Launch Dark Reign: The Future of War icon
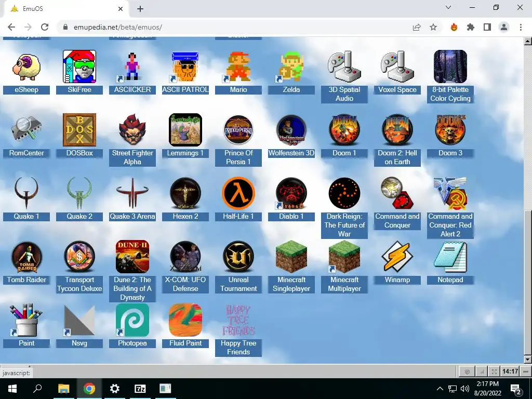Viewport: 532px width, 399px height. [x=344, y=193]
